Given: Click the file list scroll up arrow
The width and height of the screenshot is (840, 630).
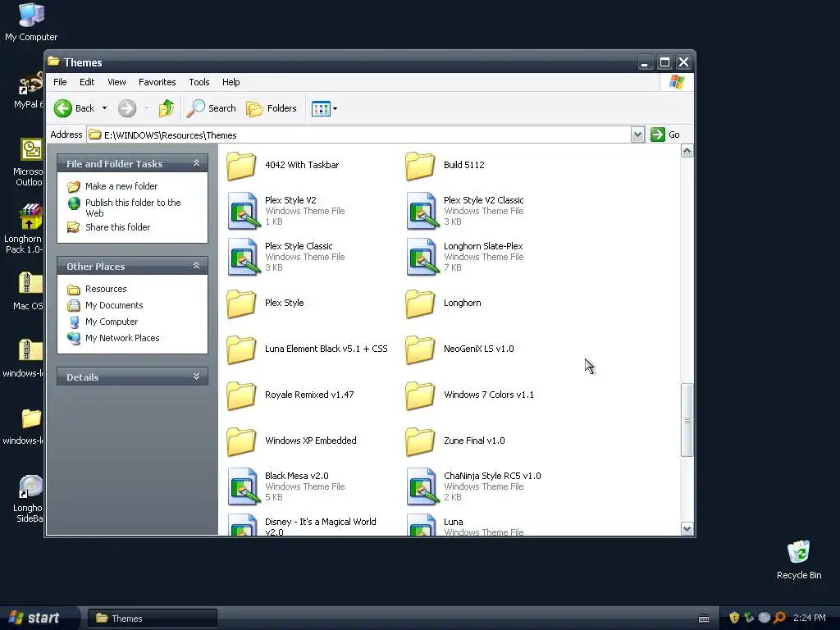Looking at the screenshot, I should tap(687, 151).
